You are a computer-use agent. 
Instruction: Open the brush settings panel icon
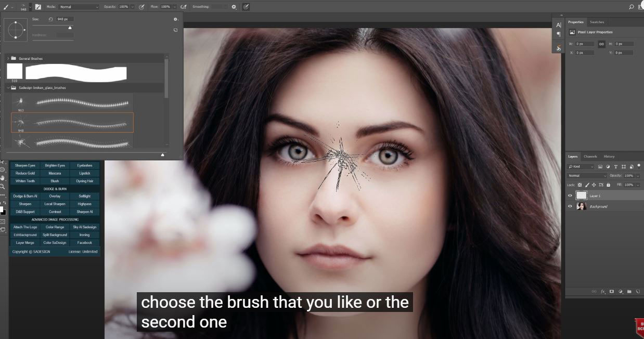tap(38, 7)
